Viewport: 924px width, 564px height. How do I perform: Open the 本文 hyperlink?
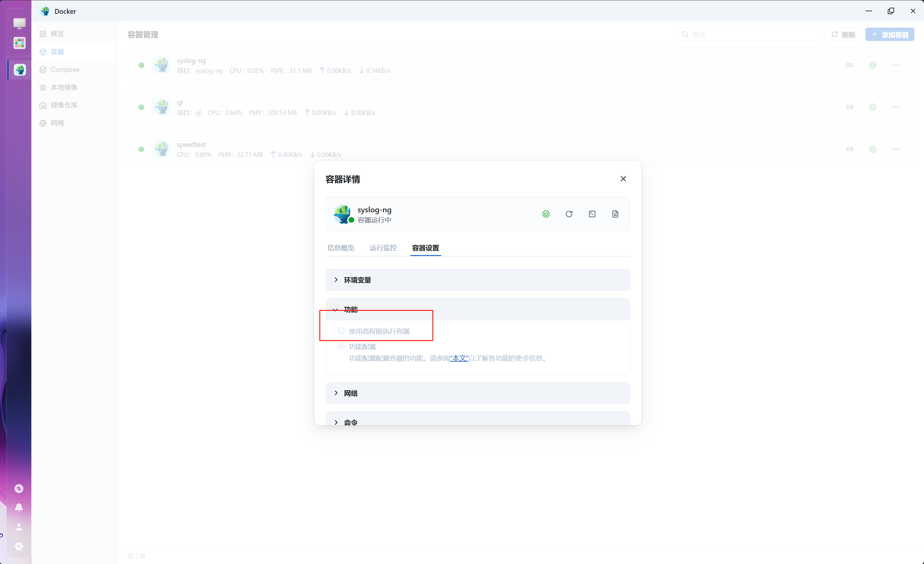tap(459, 358)
